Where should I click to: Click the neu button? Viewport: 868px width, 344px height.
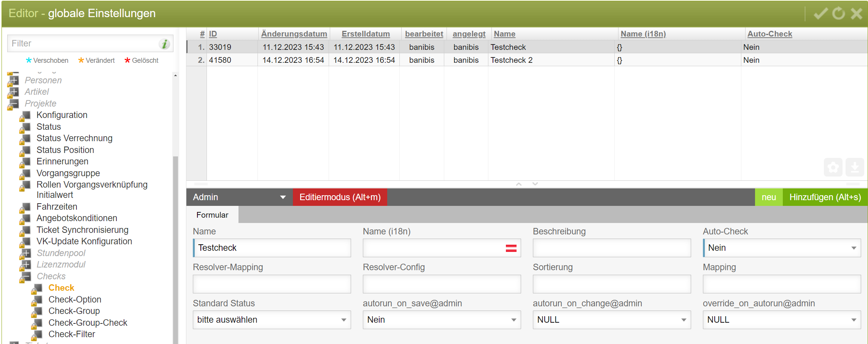[x=769, y=197]
